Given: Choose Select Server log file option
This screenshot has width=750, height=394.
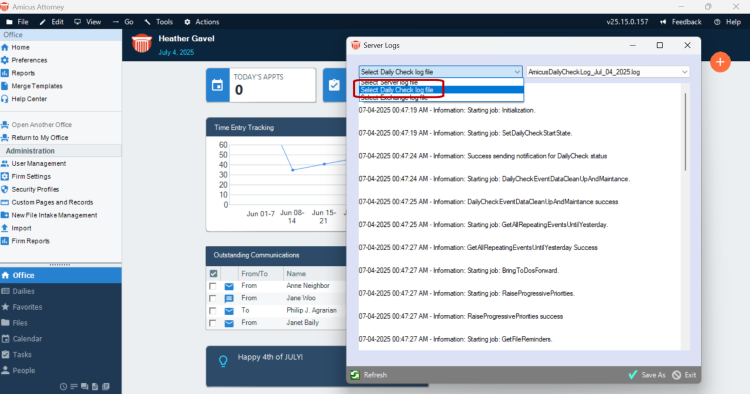Looking at the screenshot, I should coord(441,82).
